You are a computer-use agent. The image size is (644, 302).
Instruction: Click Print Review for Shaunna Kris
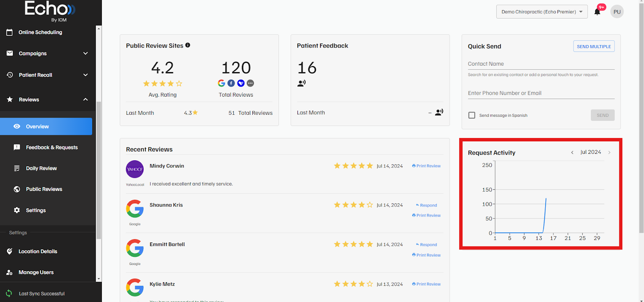(x=426, y=215)
